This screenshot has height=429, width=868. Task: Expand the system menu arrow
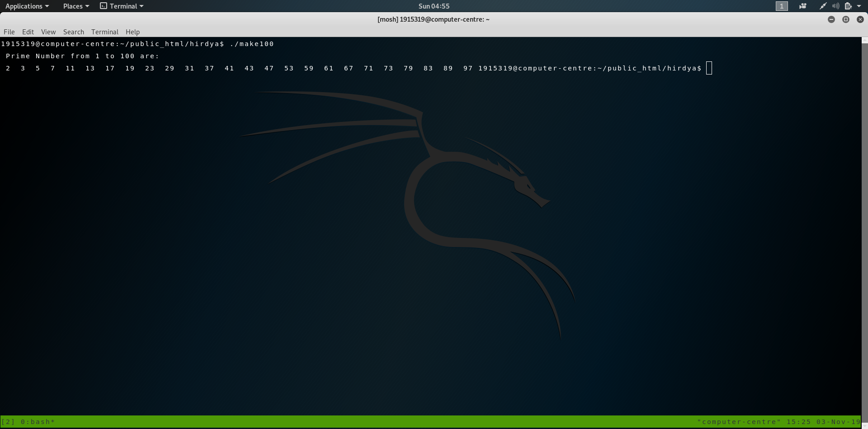pyautogui.click(x=859, y=6)
